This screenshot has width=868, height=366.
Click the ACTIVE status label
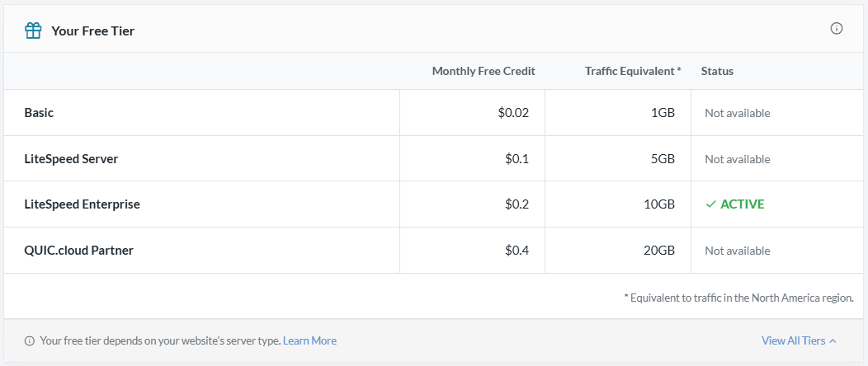pyautogui.click(x=743, y=204)
